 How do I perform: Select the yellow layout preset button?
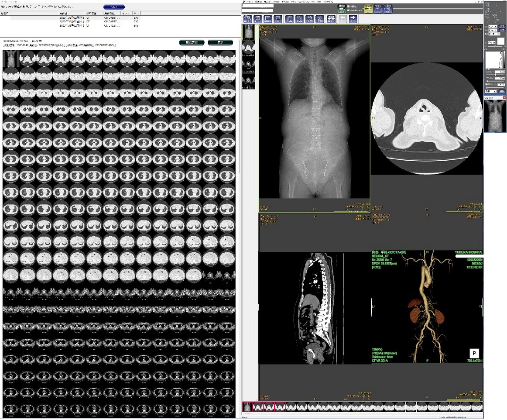pos(368,9)
